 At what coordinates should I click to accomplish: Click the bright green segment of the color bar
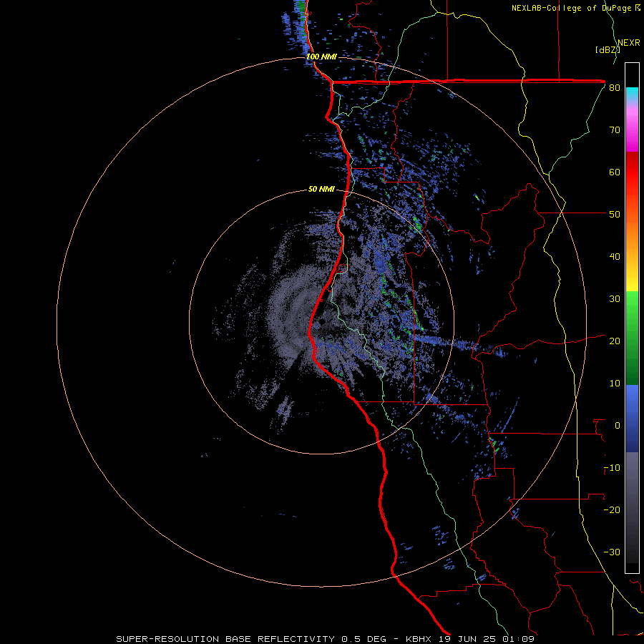click(x=632, y=306)
